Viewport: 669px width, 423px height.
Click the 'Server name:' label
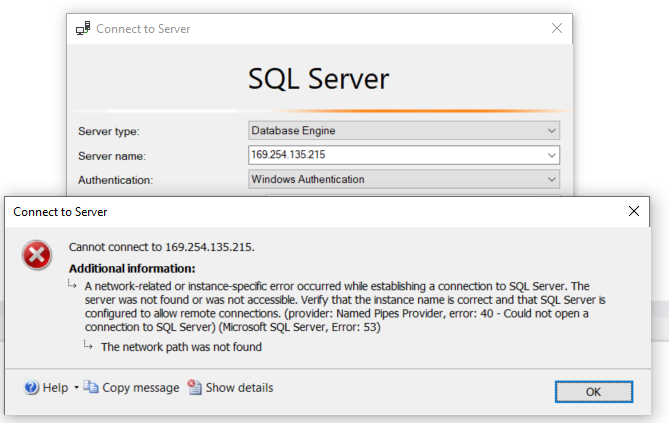[x=112, y=156]
